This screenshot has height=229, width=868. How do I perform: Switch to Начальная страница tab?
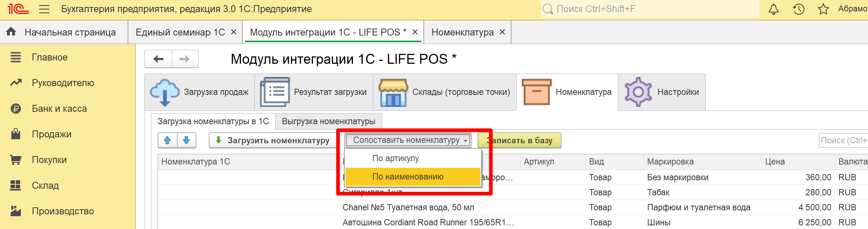click(x=64, y=32)
